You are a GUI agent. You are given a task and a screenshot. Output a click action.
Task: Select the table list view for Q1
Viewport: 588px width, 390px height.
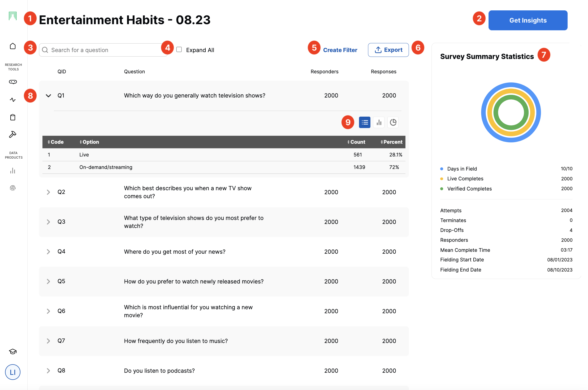coord(365,122)
